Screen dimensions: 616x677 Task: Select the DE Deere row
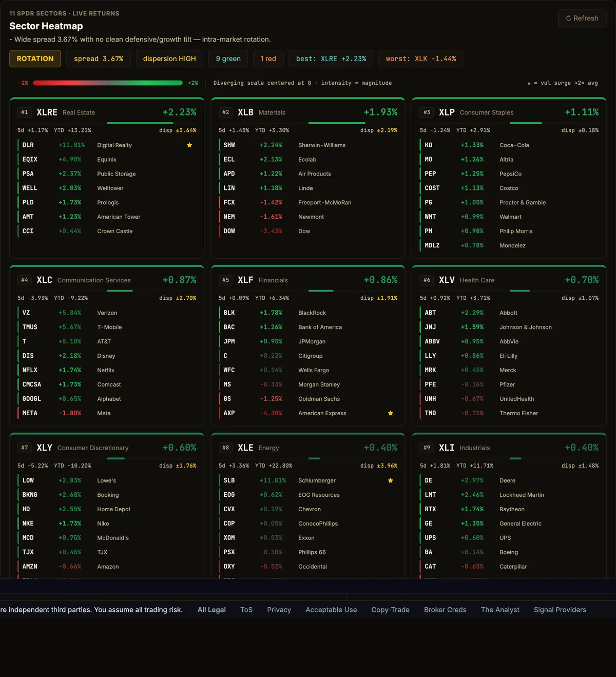tap(509, 480)
